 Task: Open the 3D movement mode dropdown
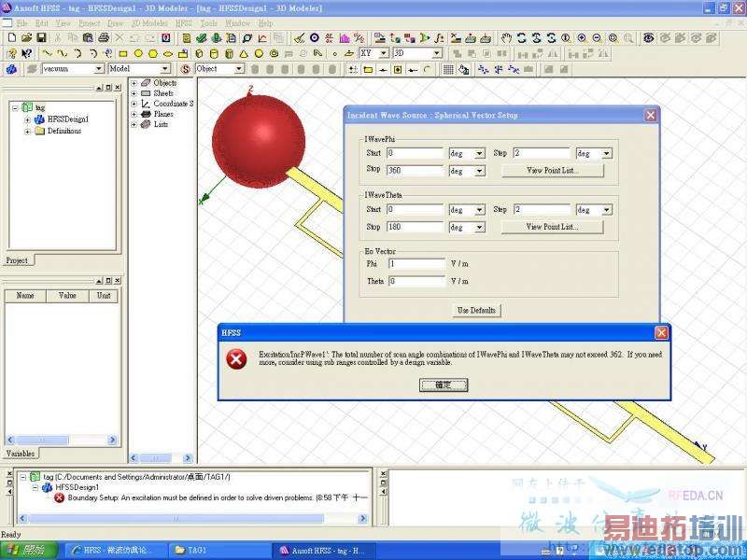(437, 53)
